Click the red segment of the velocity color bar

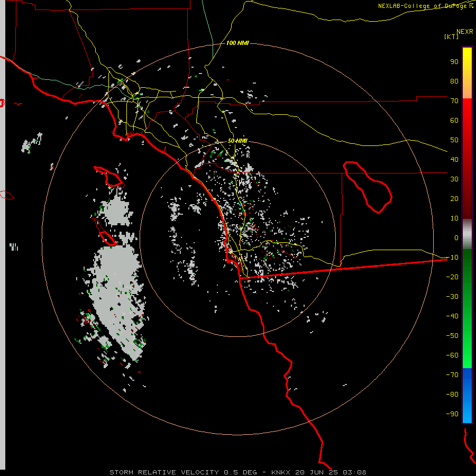[467, 159]
